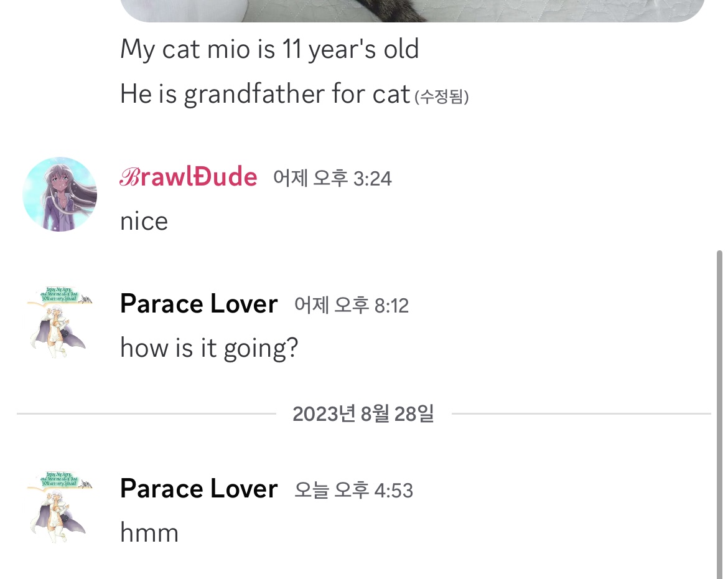Select the "hmm" message
728x579 pixels.
click(149, 533)
